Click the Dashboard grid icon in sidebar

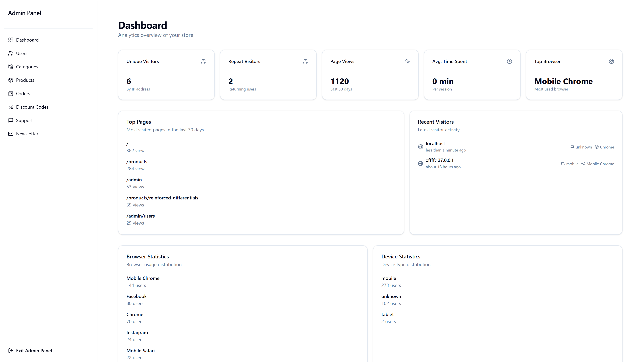(x=11, y=40)
